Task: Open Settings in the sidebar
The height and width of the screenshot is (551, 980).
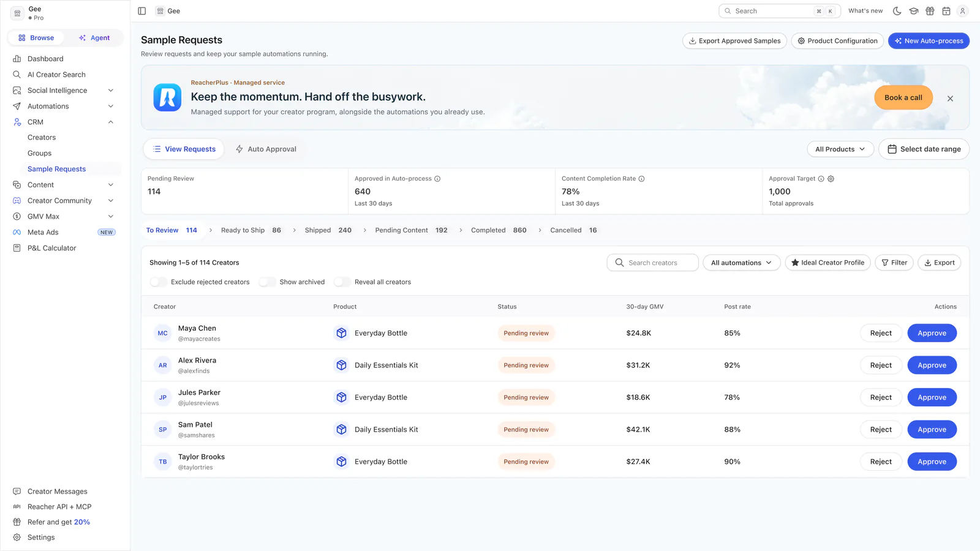Action: click(x=41, y=538)
